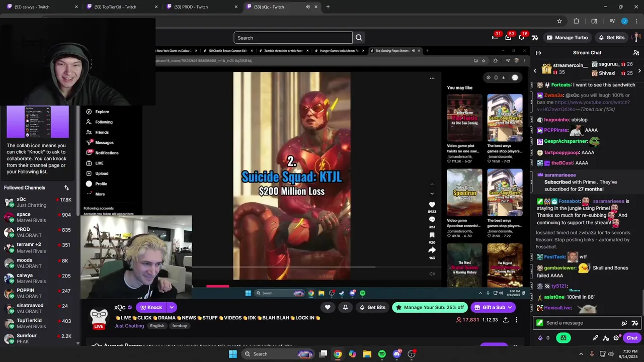Open volume control in system tray
The width and height of the screenshot is (644, 362).
click(x=611, y=354)
